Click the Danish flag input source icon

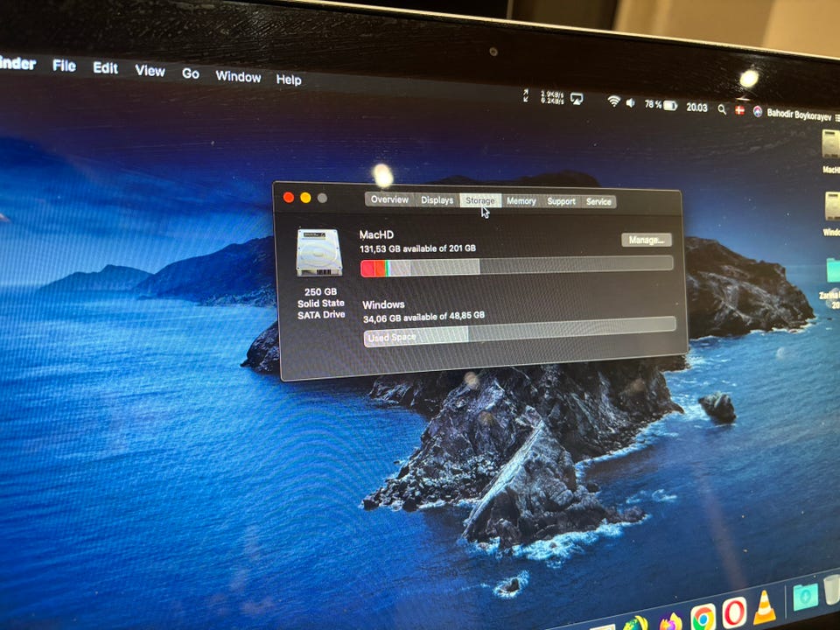(x=740, y=110)
